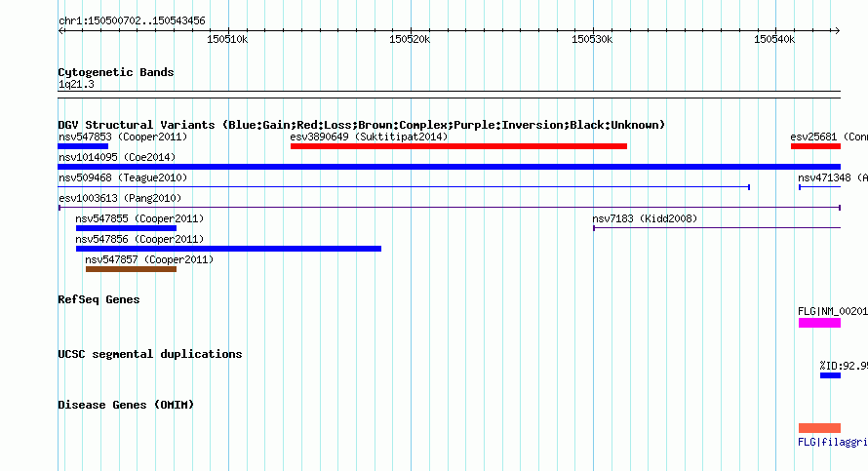Click the %ID:92.9 duplication label

pyautogui.click(x=844, y=366)
